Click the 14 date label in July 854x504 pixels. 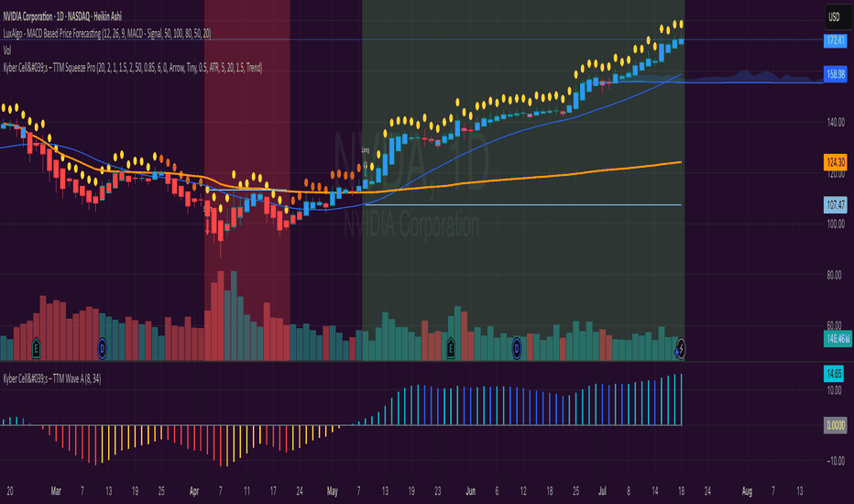(x=654, y=491)
